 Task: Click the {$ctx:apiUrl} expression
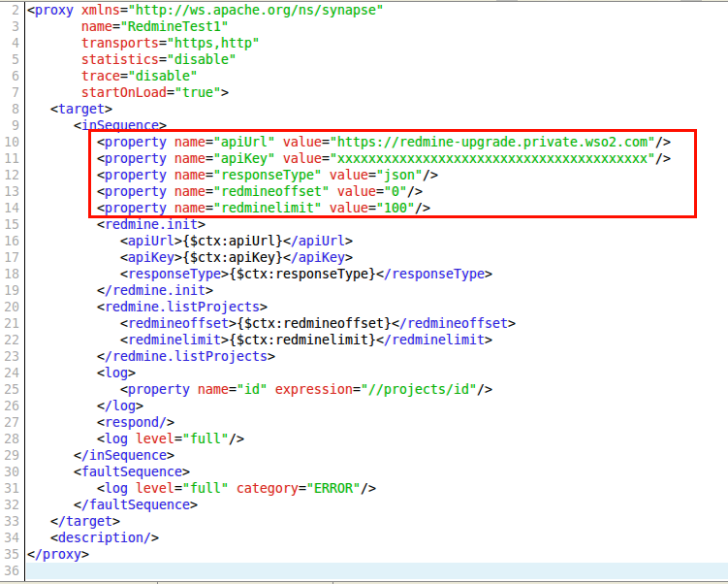(x=233, y=241)
